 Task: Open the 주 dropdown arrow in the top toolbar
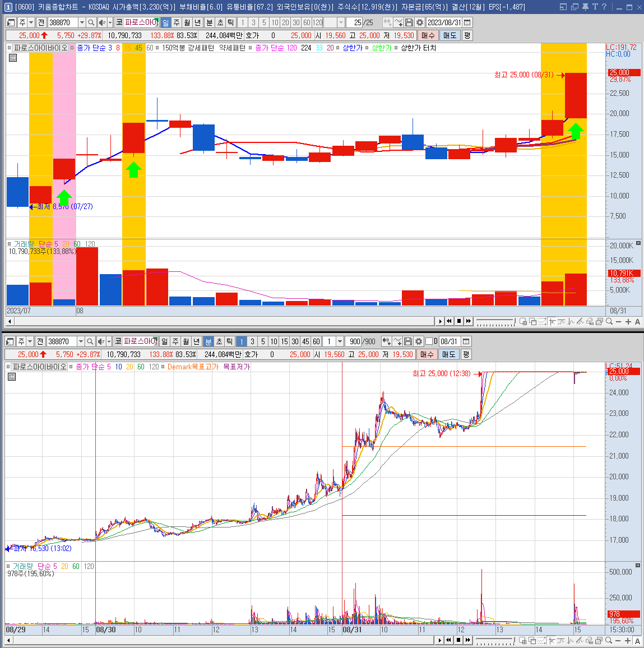[x=31, y=23]
